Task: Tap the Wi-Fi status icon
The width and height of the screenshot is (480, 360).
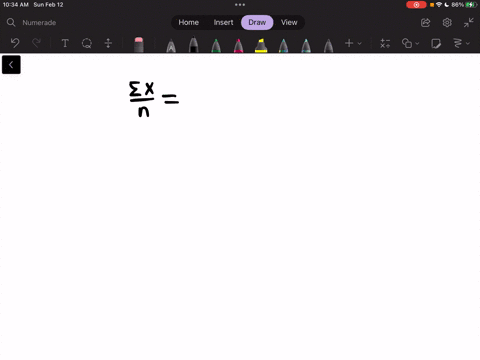Action: click(439, 5)
